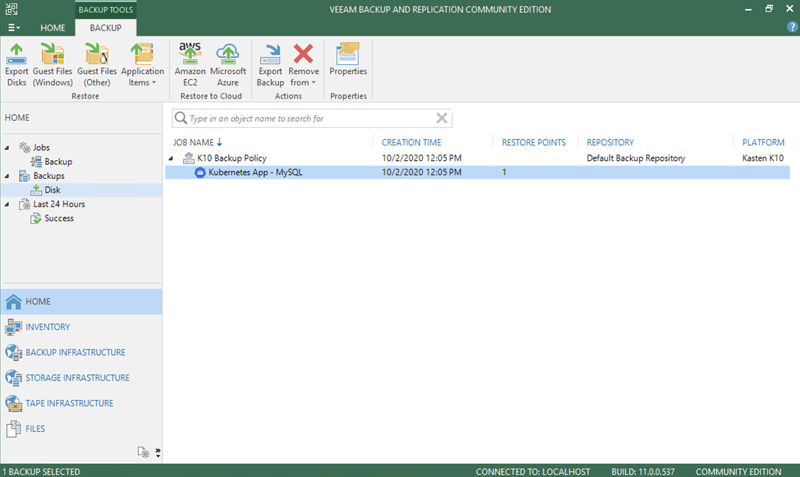Open Guest Files (Windows) restore
The image size is (800, 477).
[53, 65]
